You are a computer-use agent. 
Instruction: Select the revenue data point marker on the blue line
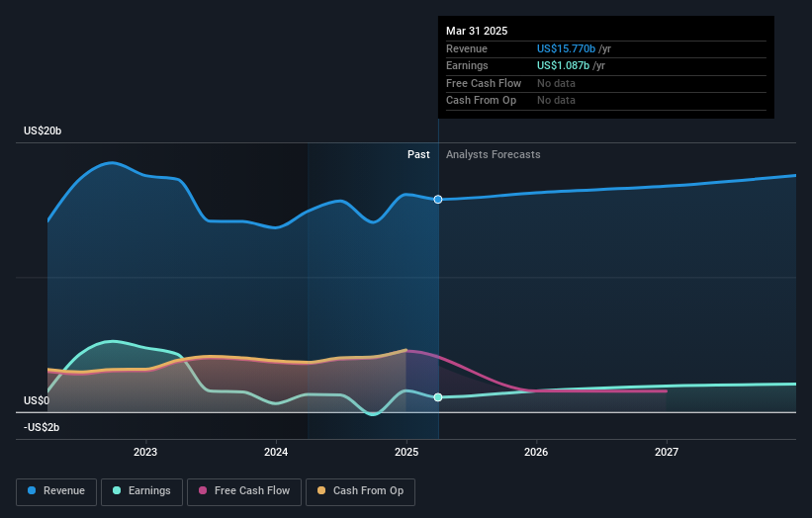[438, 200]
